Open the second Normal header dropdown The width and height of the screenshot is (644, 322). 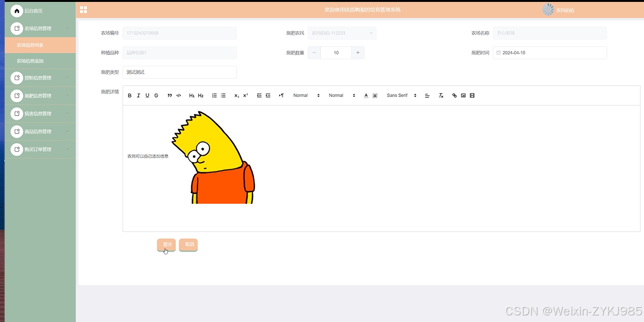click(x=342, y=96)
